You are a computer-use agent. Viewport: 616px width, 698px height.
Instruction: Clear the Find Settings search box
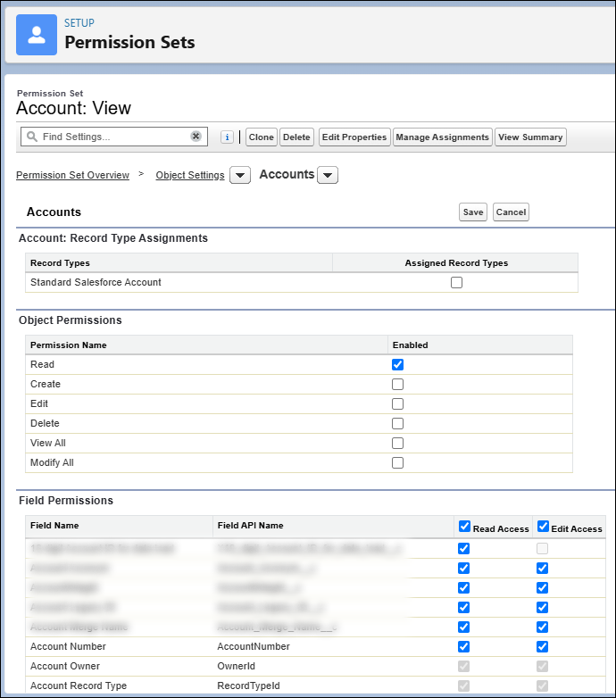click(196, 137)
